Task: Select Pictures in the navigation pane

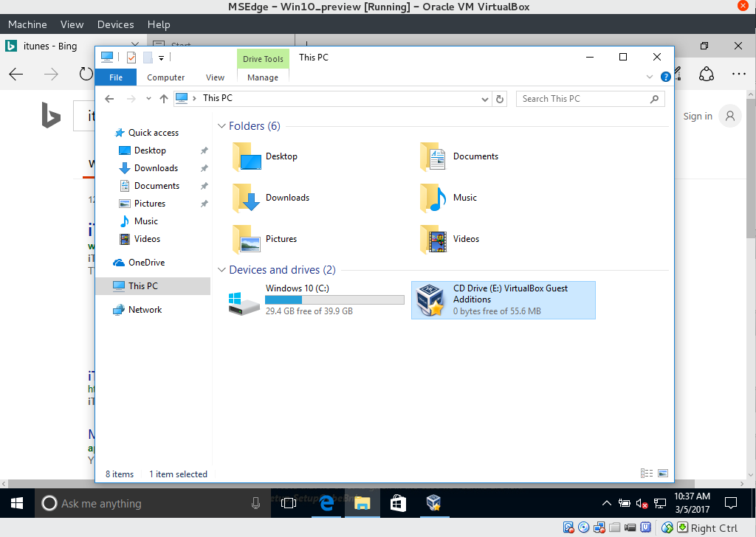Action: 149,204
